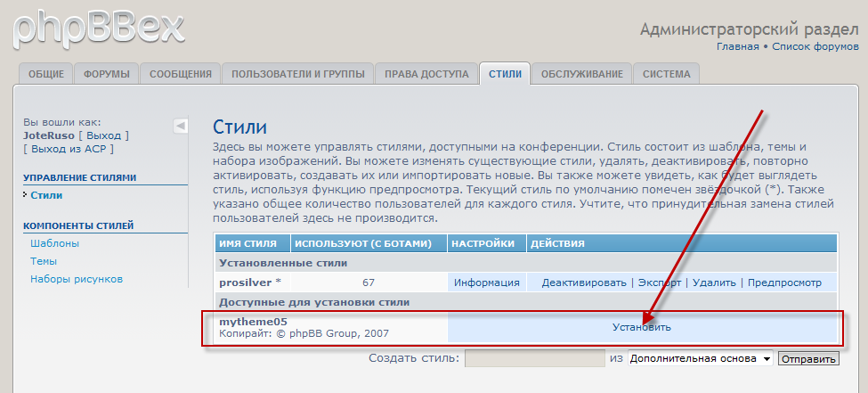The width and height of the screenshot is (868, 393).
Task: Log out via the Выход link
Action: pos(104,135)
